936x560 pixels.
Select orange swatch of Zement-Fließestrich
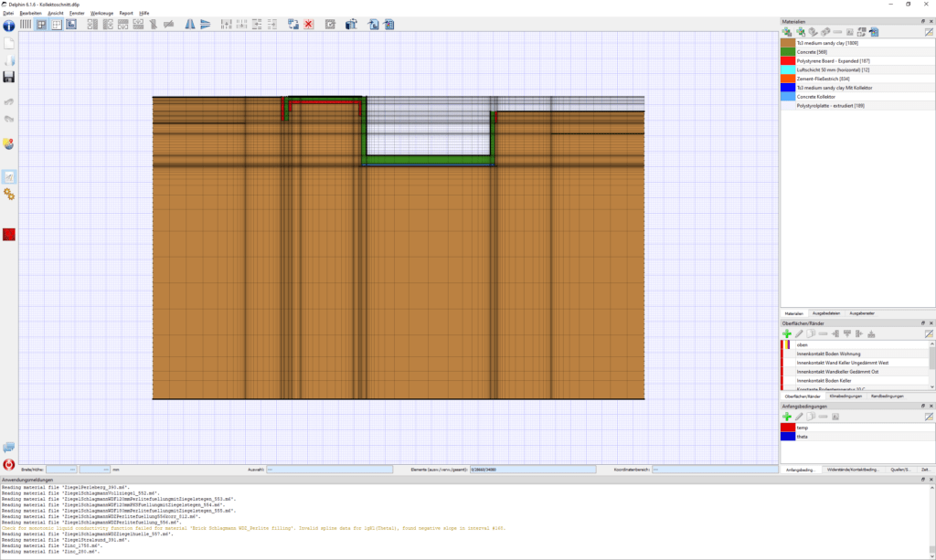788,79
